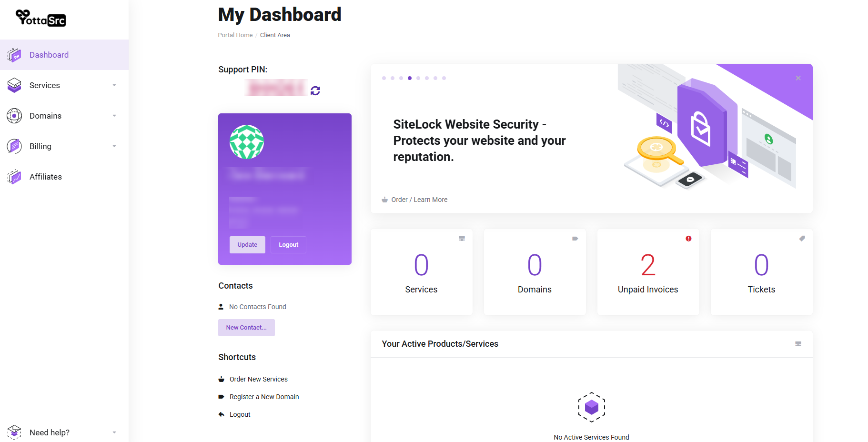Select the third carousel dot

[401, 78]
